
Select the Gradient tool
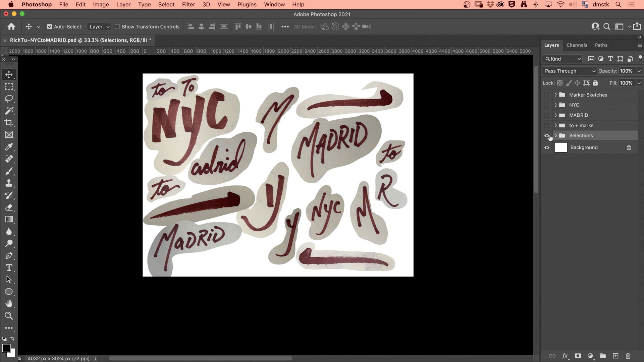pos(9,219)
